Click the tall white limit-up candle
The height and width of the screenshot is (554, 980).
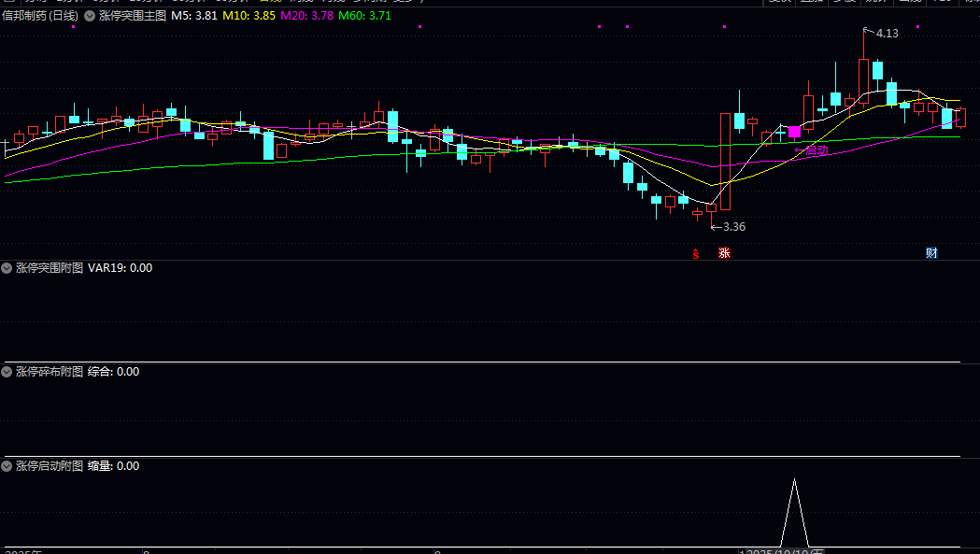click(725, 161)
